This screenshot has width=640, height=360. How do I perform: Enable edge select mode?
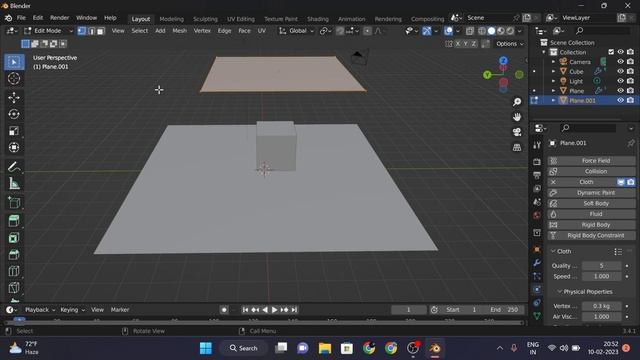[91, 31]
